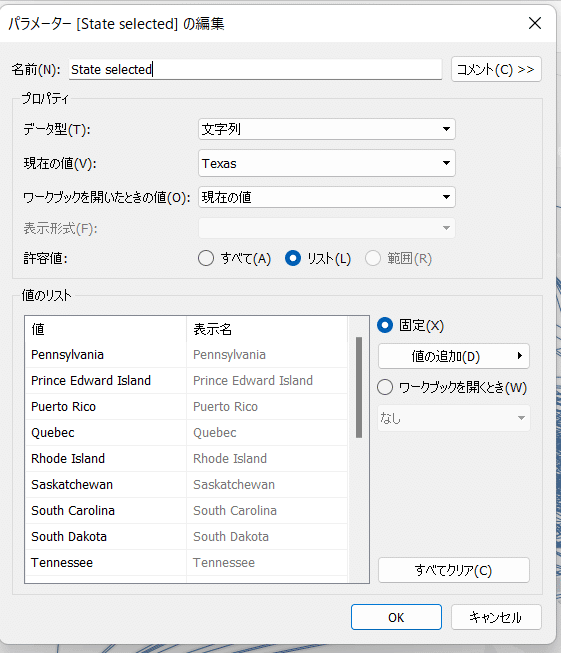Click the すべてクリア(C) button
The image size is (561, 653).
point(454,570)
